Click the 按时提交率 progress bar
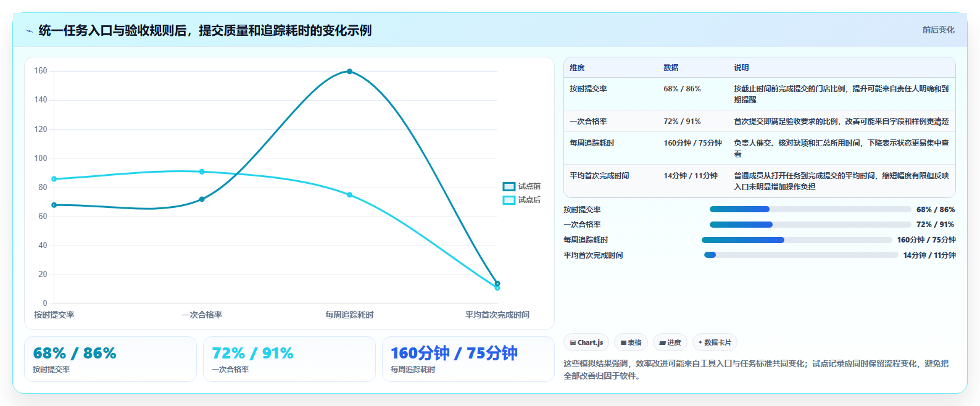 [x=810, y=209]
